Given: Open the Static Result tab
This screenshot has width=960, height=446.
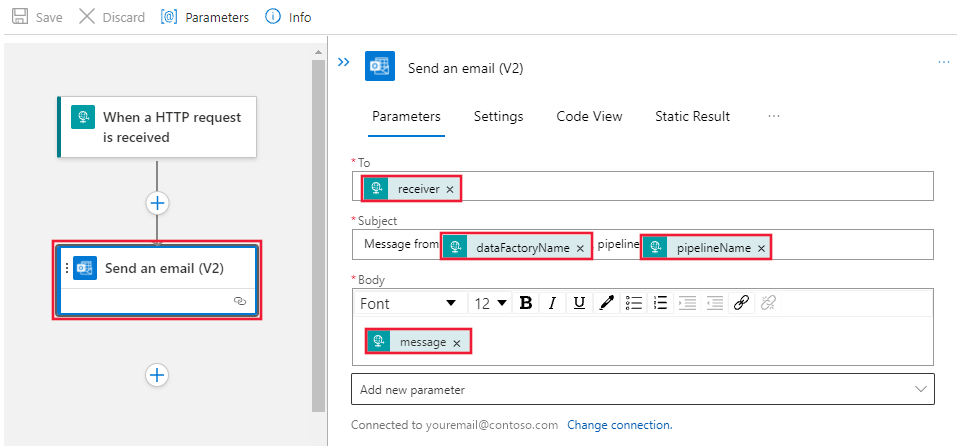Looking at the screenshot, I should [692, 116].
